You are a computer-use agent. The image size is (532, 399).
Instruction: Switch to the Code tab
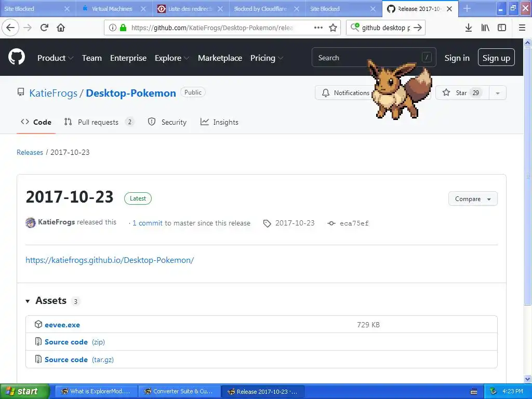pos(36,122)
